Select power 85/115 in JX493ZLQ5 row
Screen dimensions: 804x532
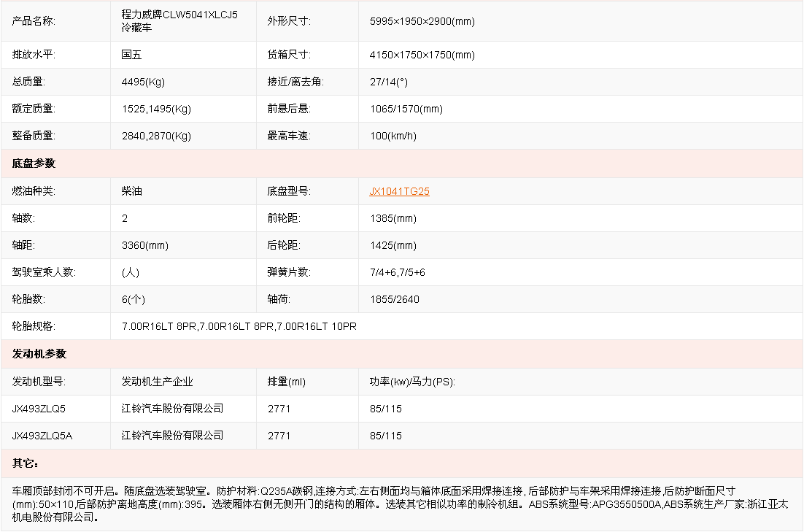pos(386,409)
